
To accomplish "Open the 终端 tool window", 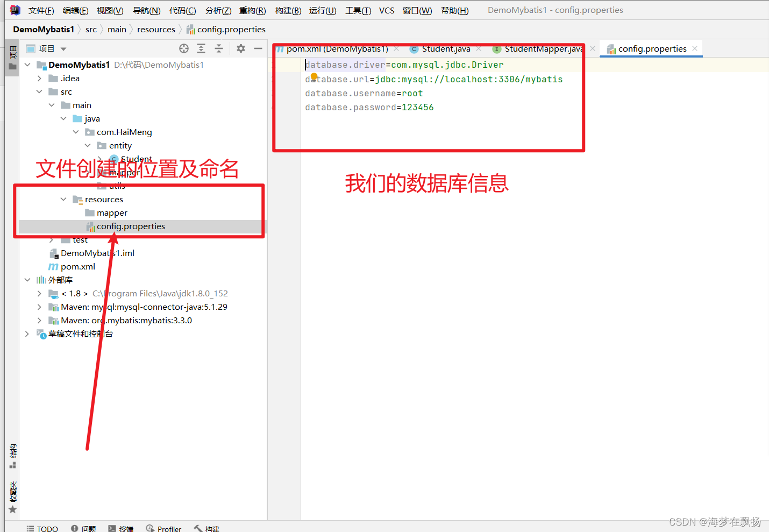I will 121,529.
